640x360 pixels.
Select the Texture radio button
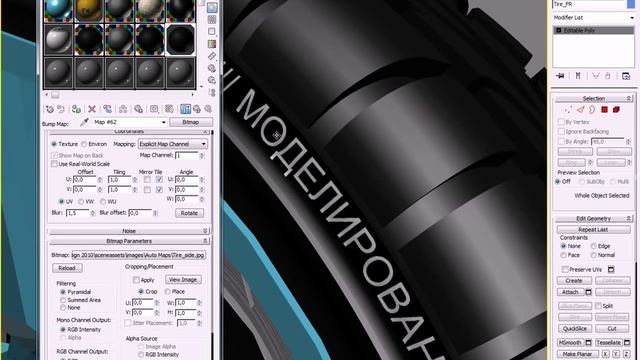(54, 144)
